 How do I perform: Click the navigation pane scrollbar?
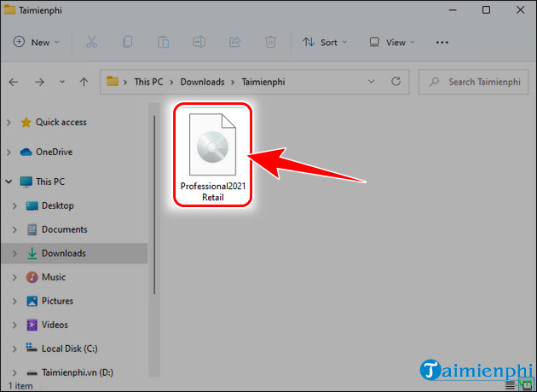click(x=154, y=205)
